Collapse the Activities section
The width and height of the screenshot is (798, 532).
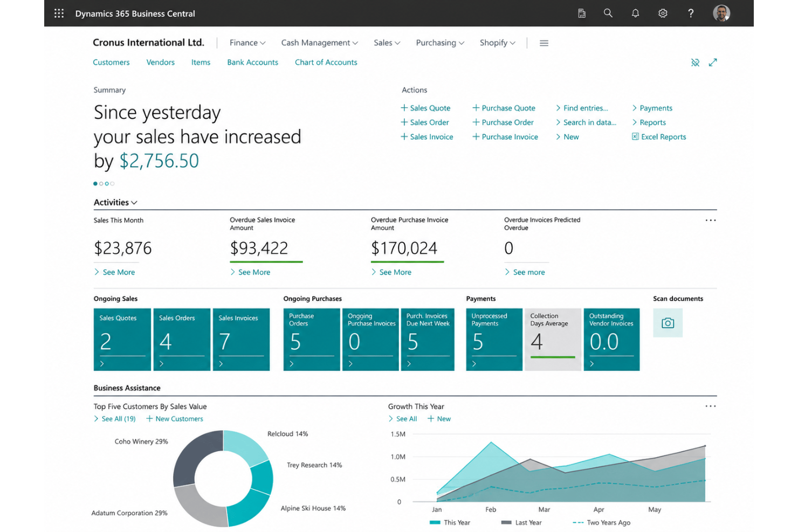pos(115,203)
